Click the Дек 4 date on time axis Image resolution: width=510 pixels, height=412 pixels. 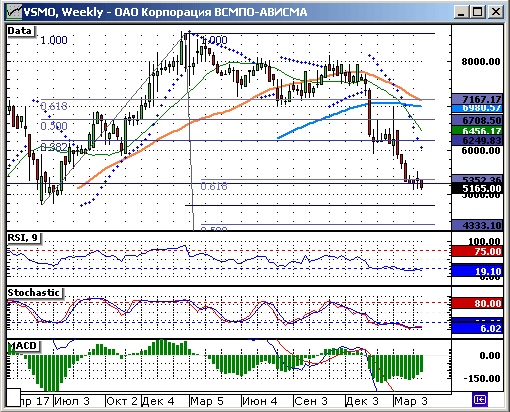(158, 401)
